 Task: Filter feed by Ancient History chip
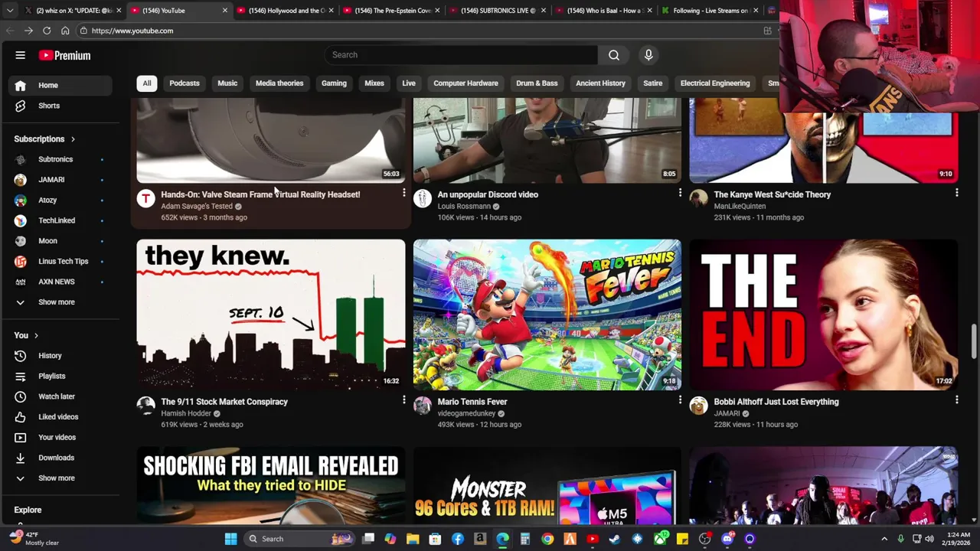point(600,83)
